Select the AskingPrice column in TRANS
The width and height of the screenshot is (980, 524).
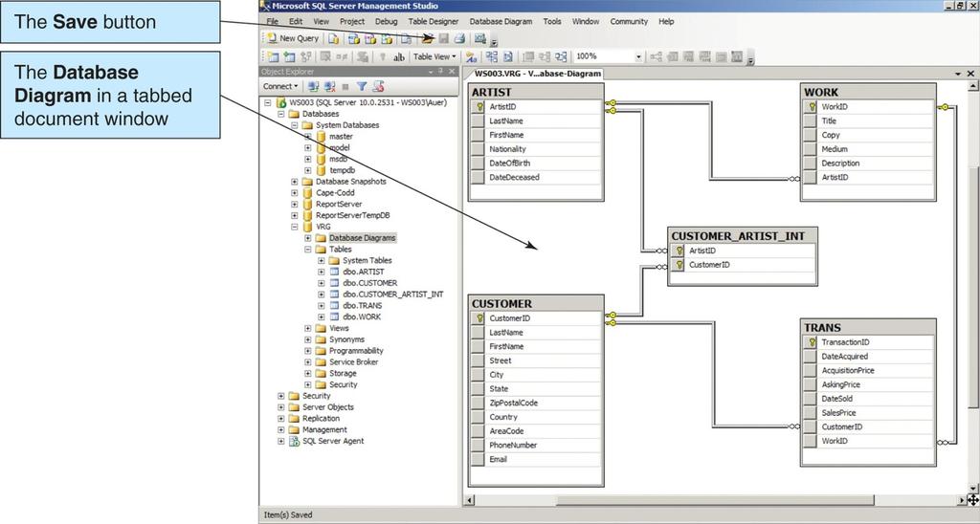(868, 384)
